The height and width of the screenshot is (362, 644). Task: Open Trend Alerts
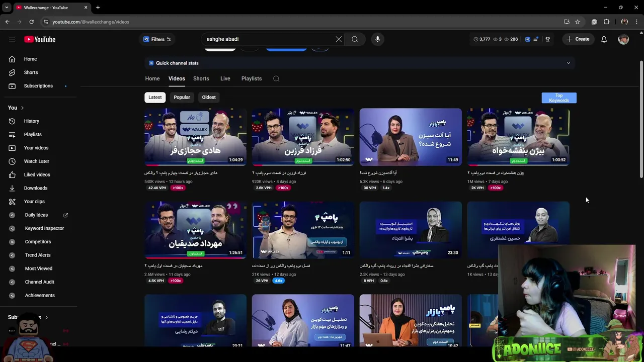38,255
